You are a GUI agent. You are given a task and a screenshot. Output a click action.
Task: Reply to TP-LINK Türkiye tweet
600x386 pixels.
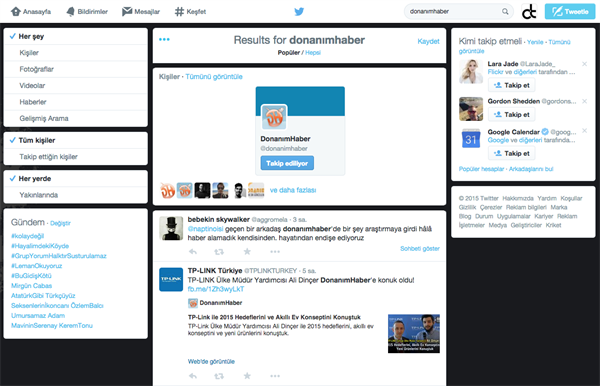(x=193, y=376)
